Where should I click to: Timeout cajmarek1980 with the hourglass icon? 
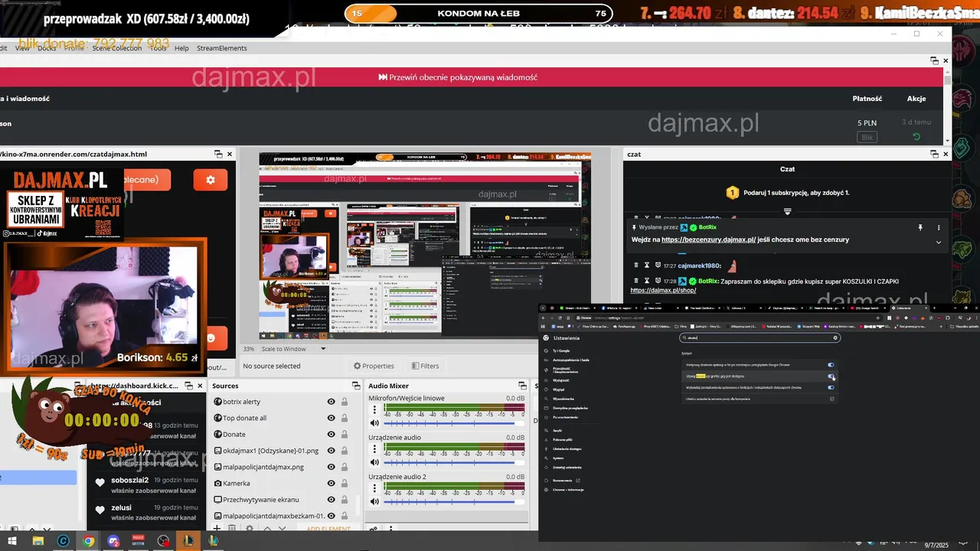[x=647, y=266]
